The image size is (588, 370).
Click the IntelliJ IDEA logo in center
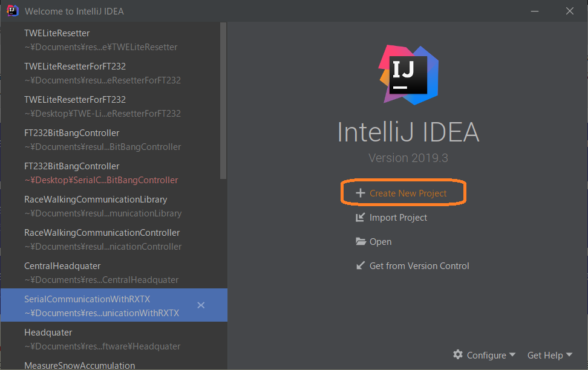408,74
